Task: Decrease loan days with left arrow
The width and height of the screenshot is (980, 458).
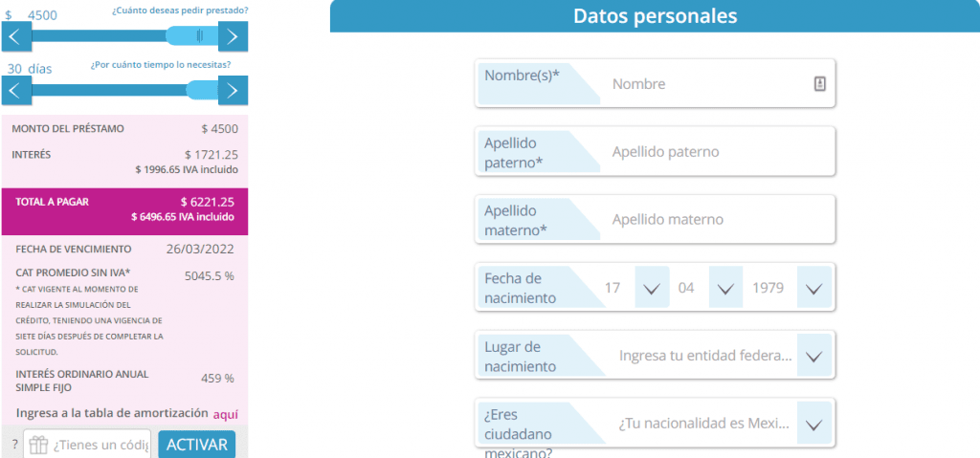Action: pos(16,91)
